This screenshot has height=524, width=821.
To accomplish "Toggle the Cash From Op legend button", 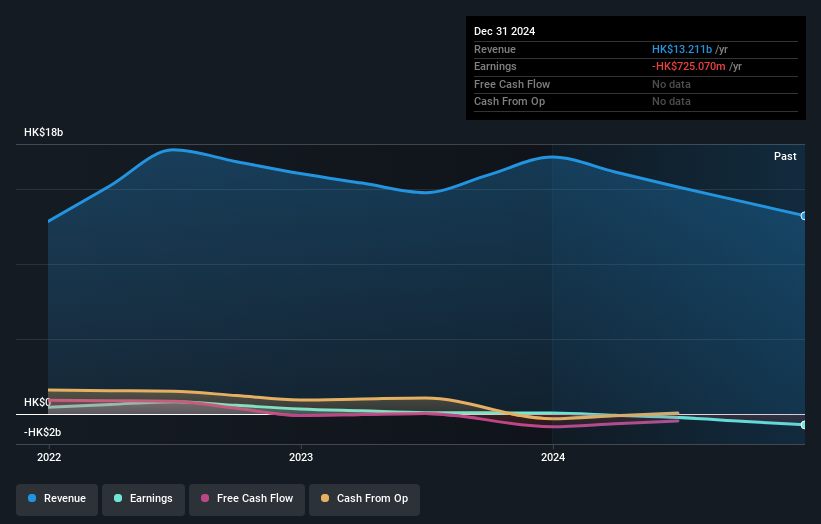I will click(364, 499).
